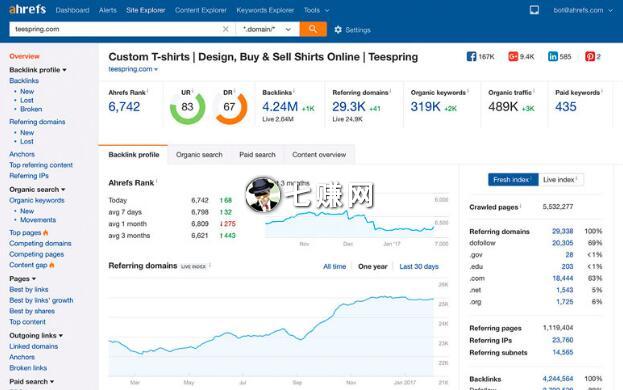Expand teespring.com URL dropdown under title
The width and height of the screenshot is (623, 390).
tap(133, 69)
